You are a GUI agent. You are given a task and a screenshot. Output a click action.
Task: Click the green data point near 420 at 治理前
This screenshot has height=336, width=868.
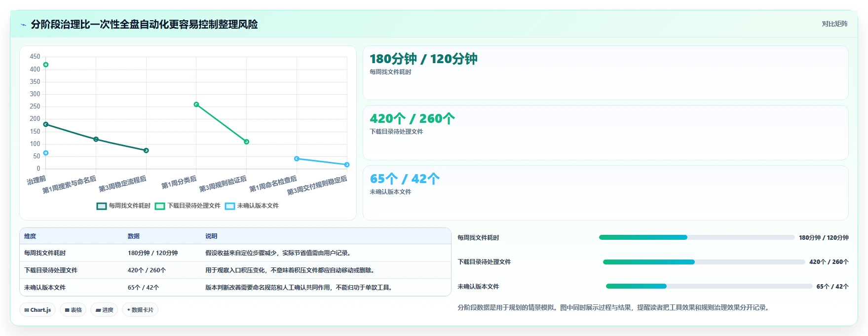click(46, 65)
